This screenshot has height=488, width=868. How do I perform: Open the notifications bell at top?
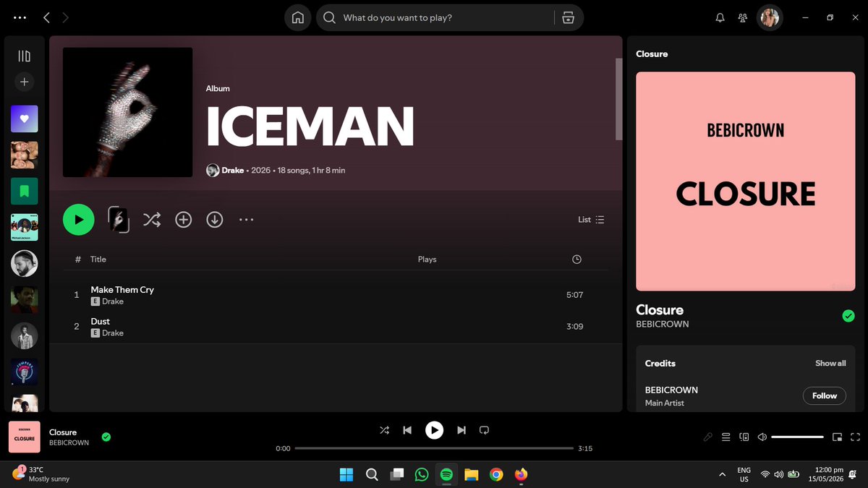(720, 18)
